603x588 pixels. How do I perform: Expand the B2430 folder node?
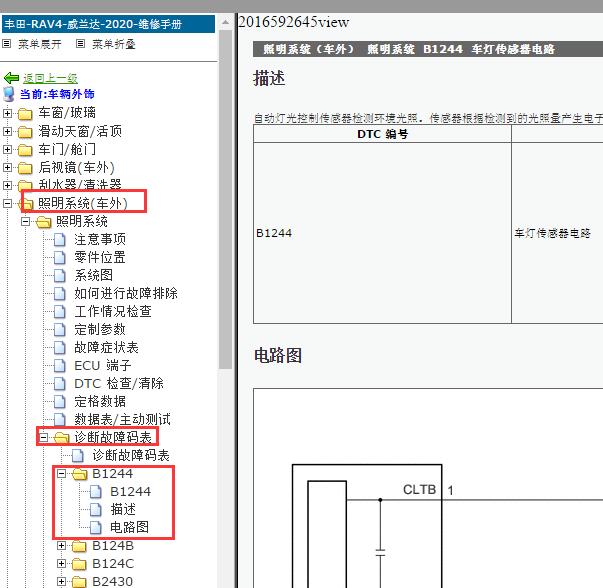point(62,581)
